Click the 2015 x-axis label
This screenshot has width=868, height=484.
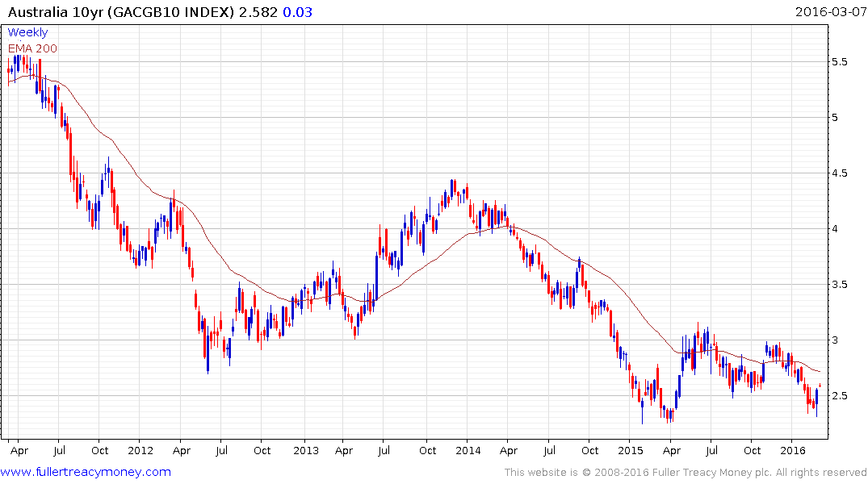click(631, 450)
